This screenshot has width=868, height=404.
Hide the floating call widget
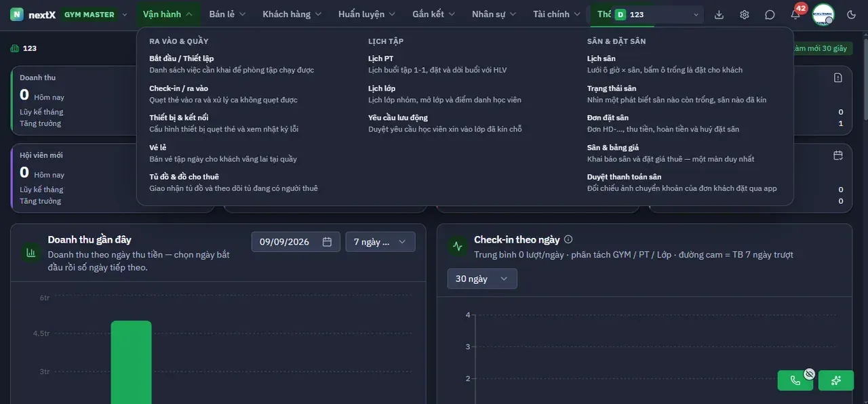pos(809,373)
